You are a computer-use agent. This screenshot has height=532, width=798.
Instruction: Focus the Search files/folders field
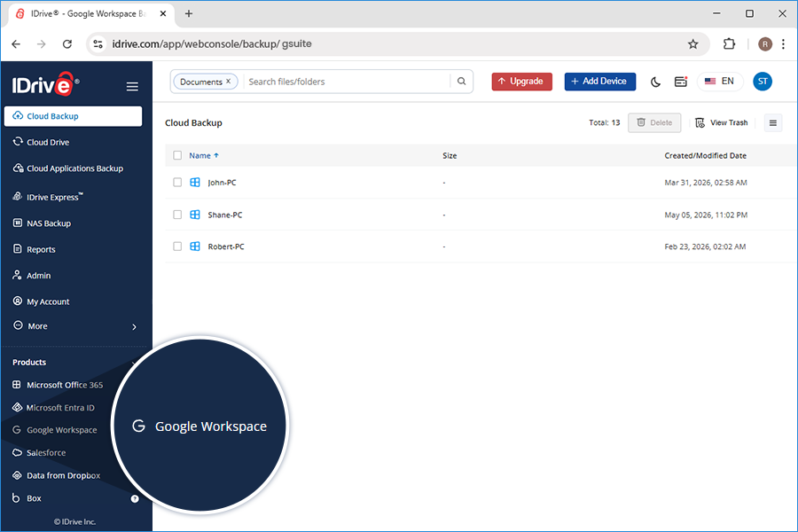346,82
